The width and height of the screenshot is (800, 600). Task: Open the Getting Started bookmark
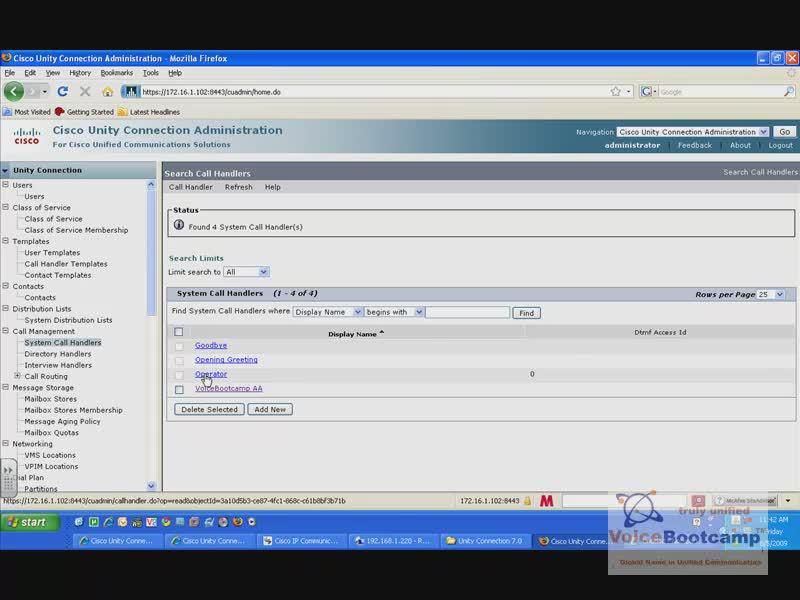point(84,112)
